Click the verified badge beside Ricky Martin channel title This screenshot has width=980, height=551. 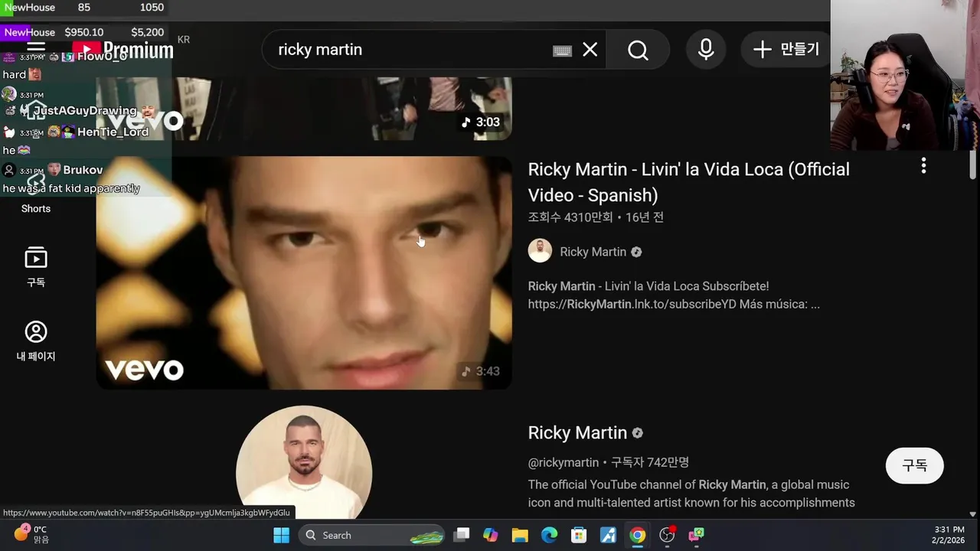tap(637, 433)
